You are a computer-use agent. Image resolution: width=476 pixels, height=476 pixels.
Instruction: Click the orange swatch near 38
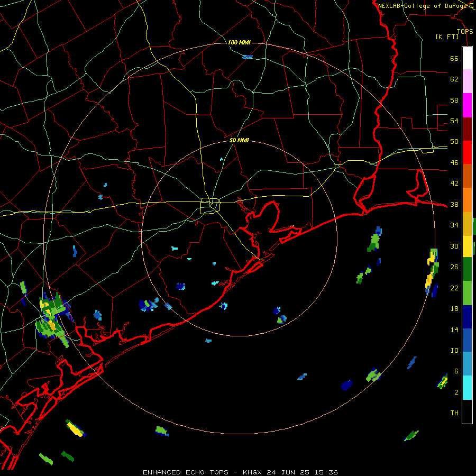click(467, 200)
